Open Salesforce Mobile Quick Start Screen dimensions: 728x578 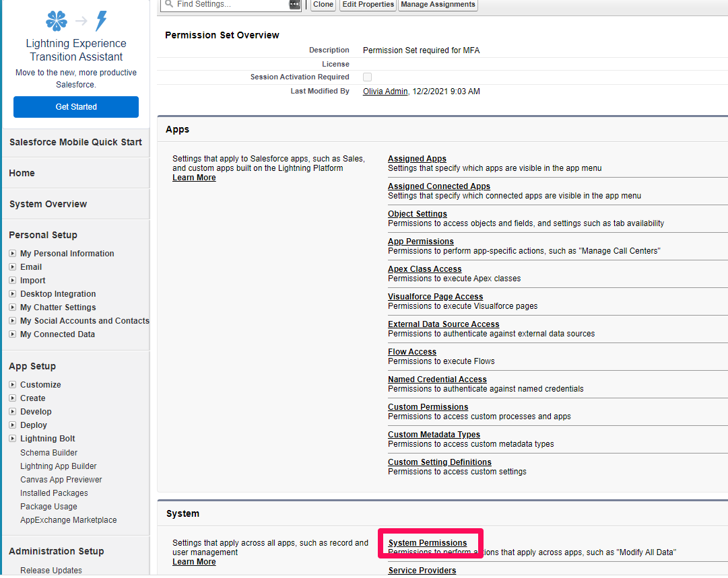[75, 143]
